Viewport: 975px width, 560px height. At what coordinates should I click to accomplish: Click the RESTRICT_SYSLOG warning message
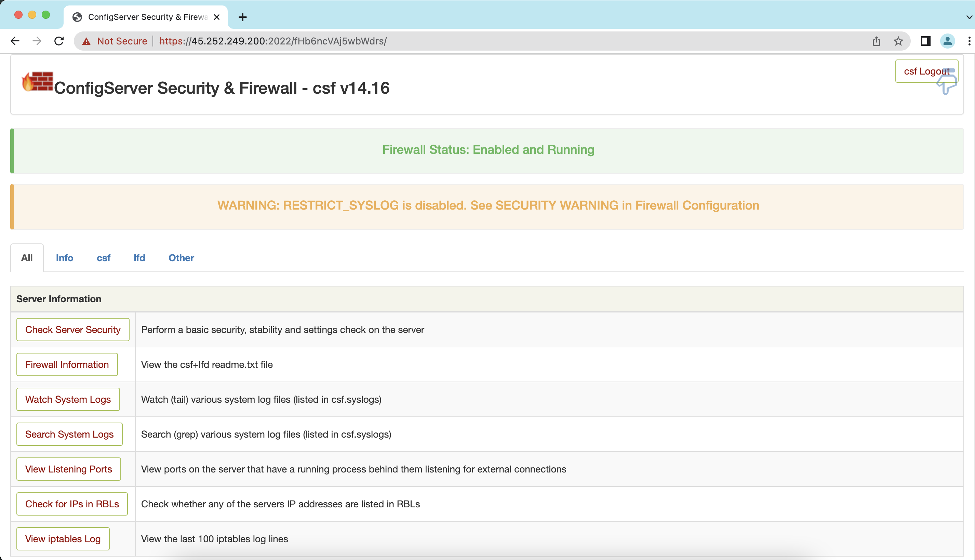point(488,205)
